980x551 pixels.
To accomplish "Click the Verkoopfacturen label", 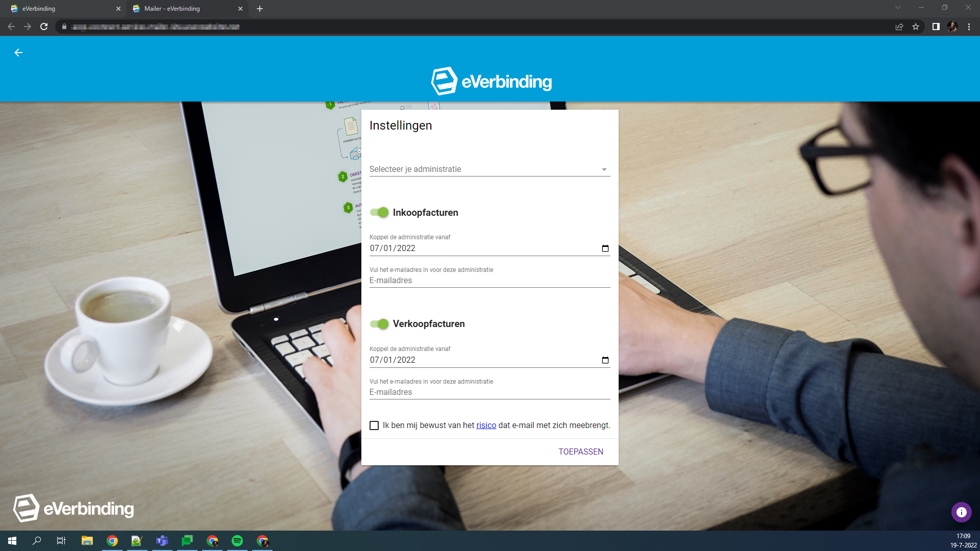I will click(x=429, y=324).
